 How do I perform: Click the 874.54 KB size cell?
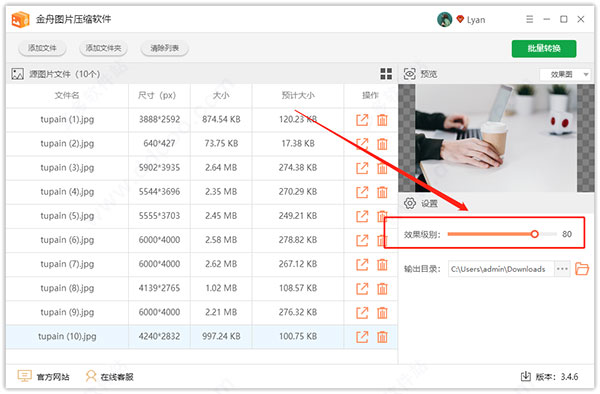click(x=221, y=119)
